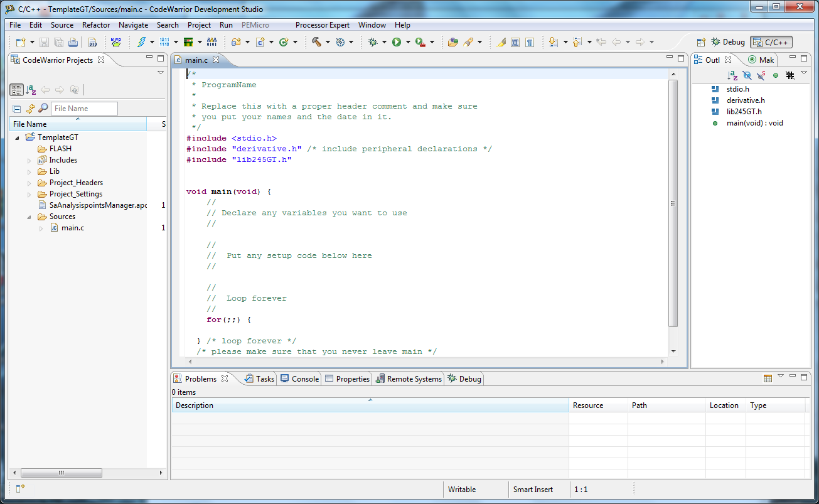Open the Refactor menu
Viewport: 819px width, 504px height.
click(96, 25)
